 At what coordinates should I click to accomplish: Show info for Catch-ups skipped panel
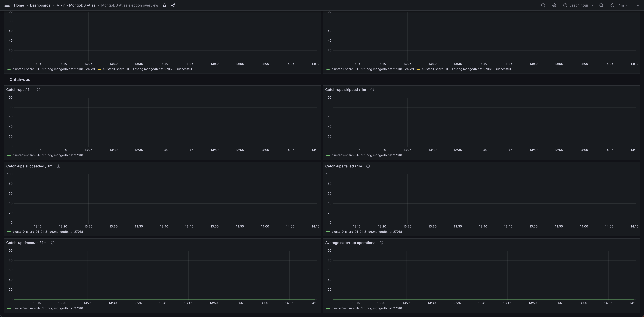pos(372,90)
